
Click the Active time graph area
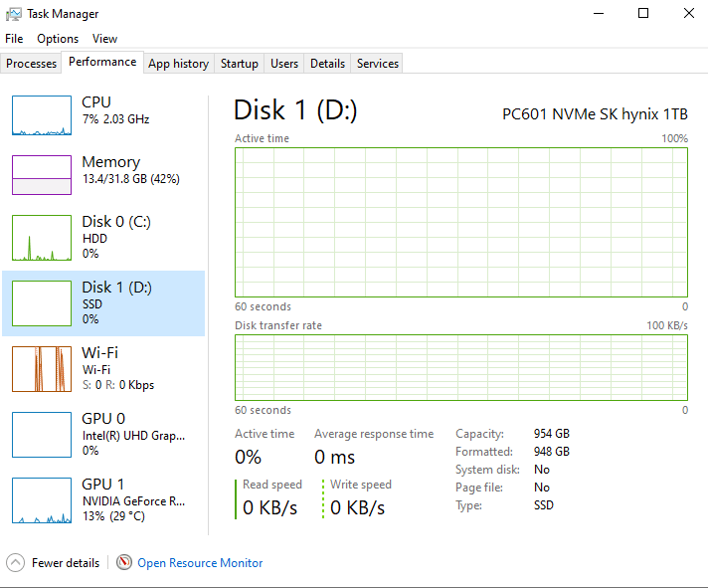click(x=461, y=222)
